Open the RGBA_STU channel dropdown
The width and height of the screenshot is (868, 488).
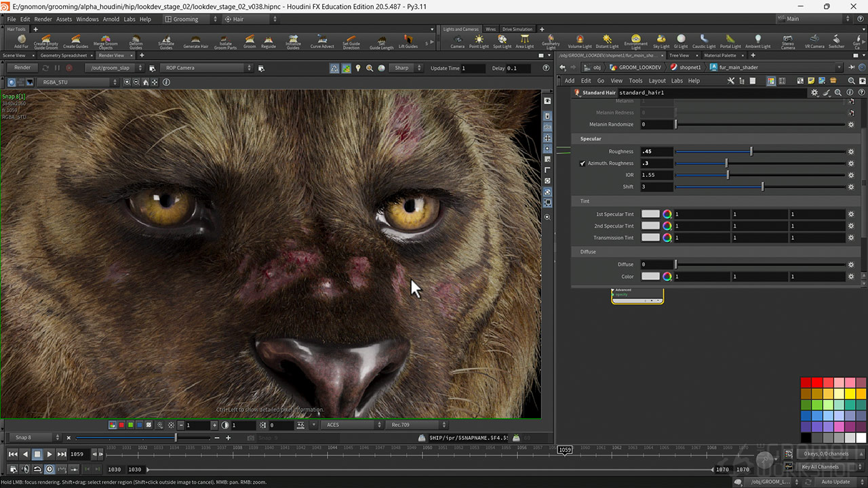tap(76, 81)
